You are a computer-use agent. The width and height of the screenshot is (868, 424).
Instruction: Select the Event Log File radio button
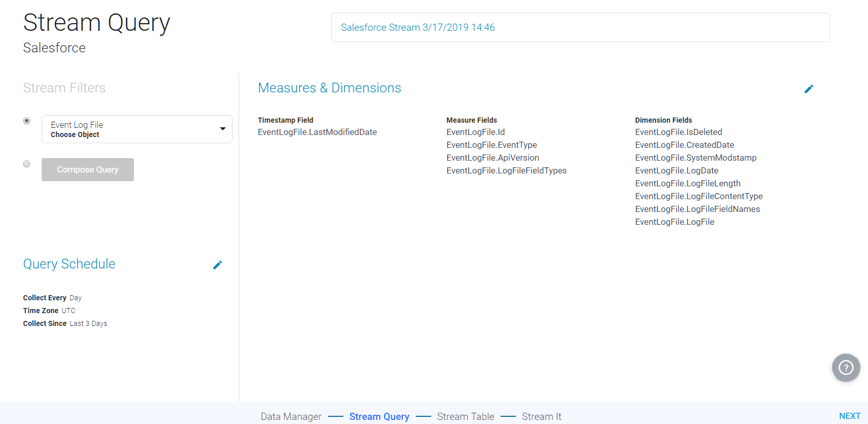coord(27,121)
